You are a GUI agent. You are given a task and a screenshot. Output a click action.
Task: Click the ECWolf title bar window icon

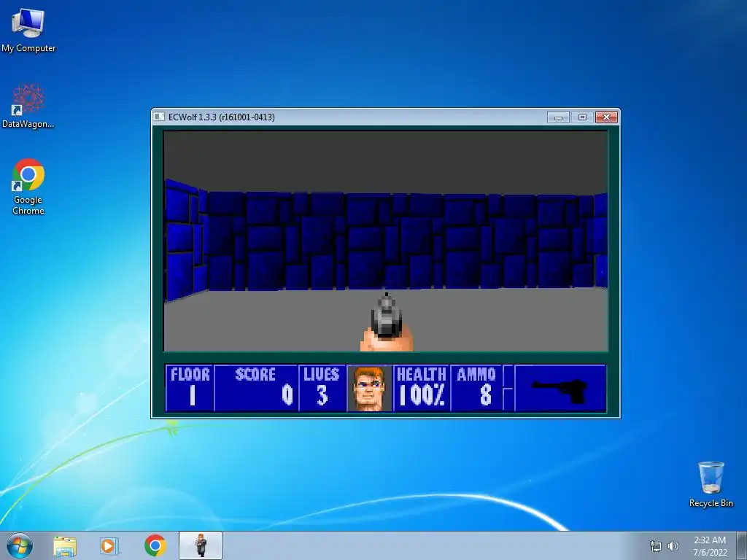(160, 117)
